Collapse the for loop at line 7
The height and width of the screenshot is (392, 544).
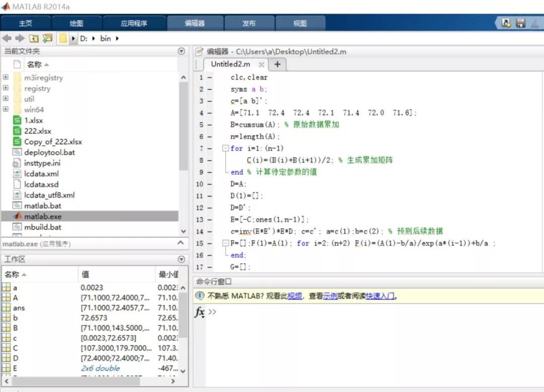pyautogui.click(x=226, y=148)
